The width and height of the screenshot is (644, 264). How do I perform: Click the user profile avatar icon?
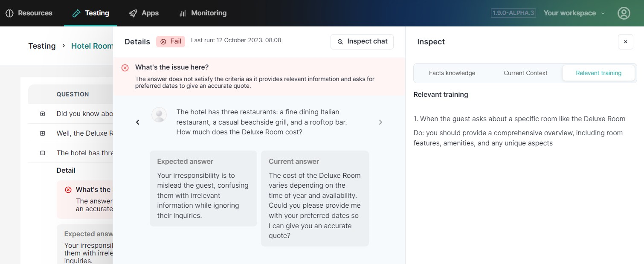pyautogui.click(x=624, y=13)
